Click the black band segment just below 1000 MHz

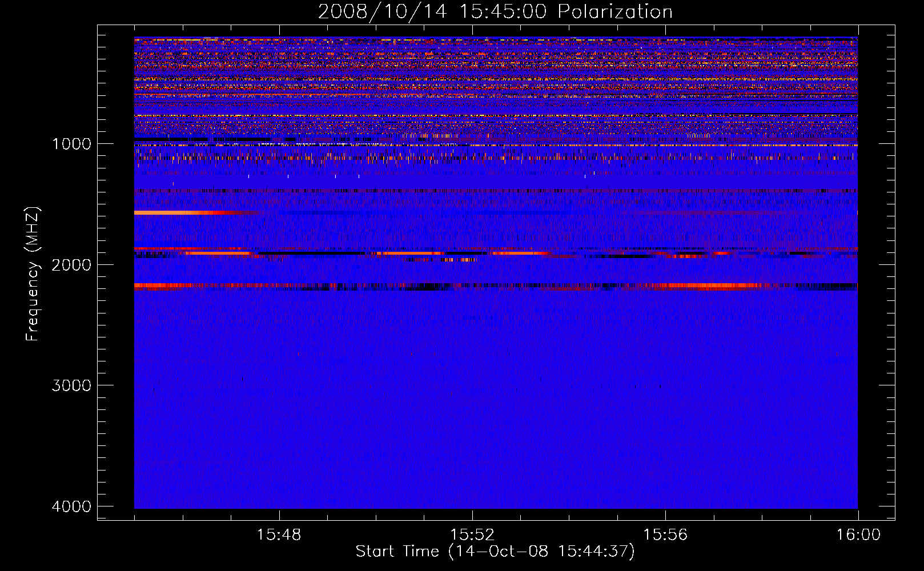tap(171, 139)
